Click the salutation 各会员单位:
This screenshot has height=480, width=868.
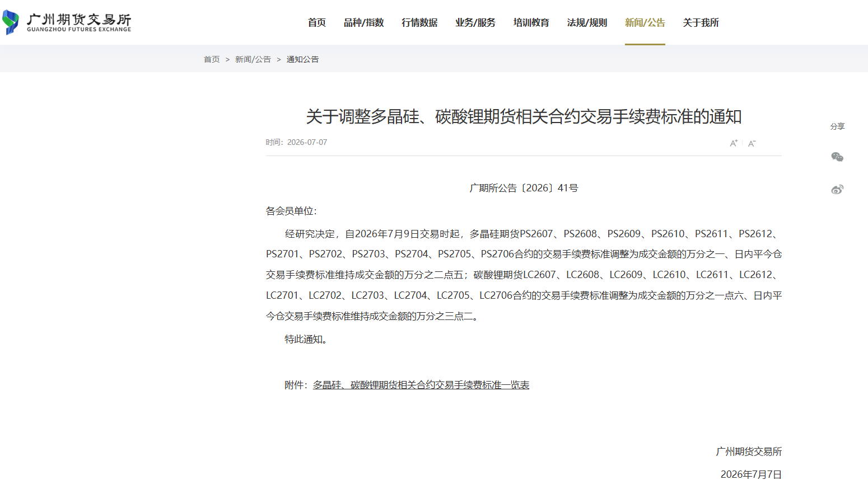[x=291, y=211]
